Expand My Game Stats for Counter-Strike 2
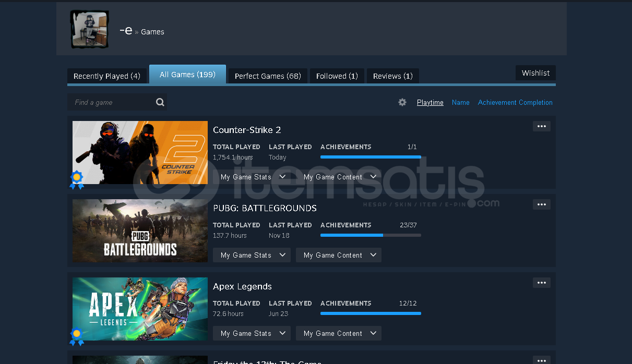The height and width of the screenshot is (364, 632). click(252, 177)
